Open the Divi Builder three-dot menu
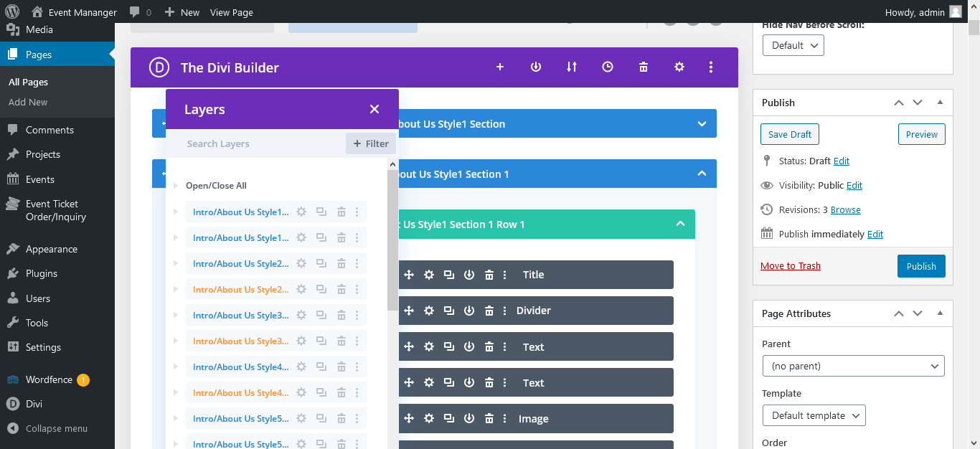This screenshot has width=980, height=449. [x=711, y=67]
